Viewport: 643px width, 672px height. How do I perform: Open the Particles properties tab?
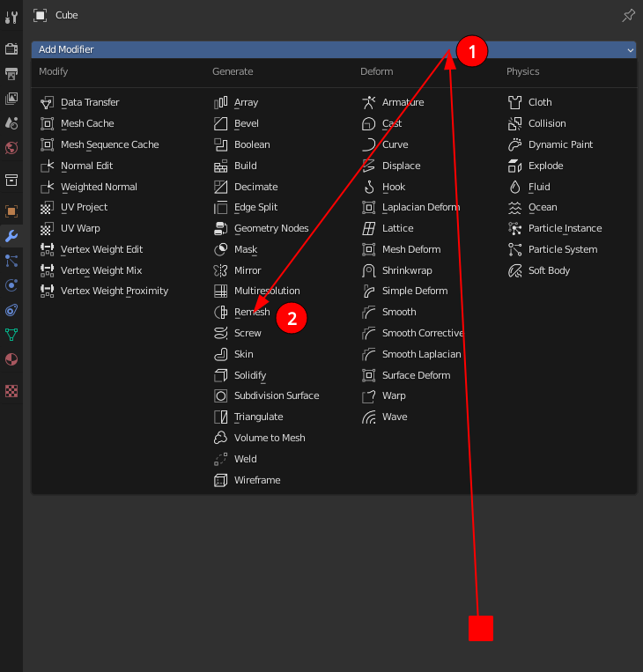pyautogui.click(x=11, y=261)
